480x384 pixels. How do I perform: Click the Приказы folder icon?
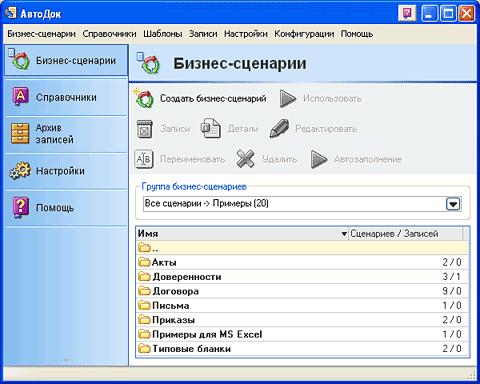click(144, 319)
